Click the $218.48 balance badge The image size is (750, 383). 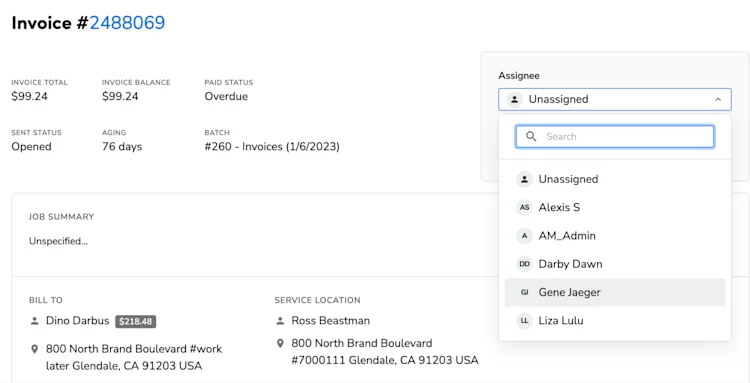(136, 321)
